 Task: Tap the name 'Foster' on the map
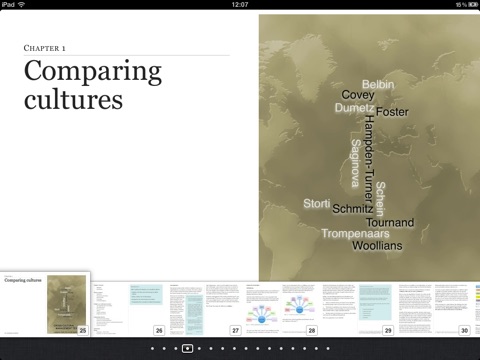point(392,112)
